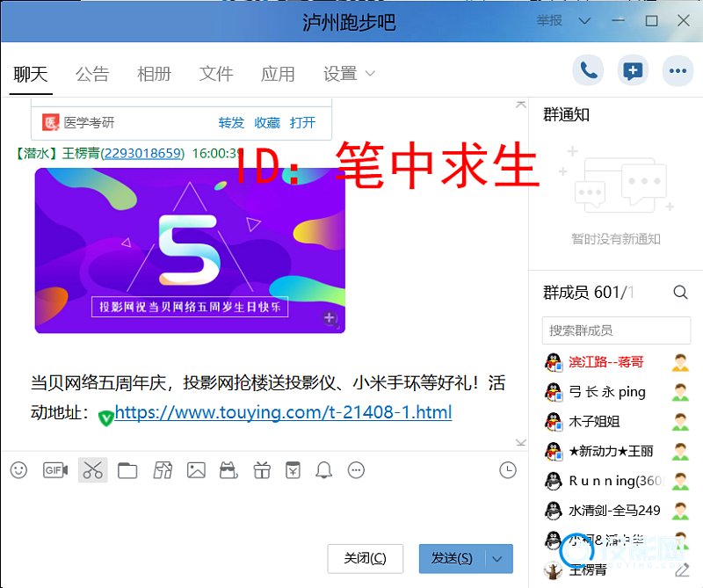Select the scissors screenshot tool
703x588 pixels.
point(93,470)
